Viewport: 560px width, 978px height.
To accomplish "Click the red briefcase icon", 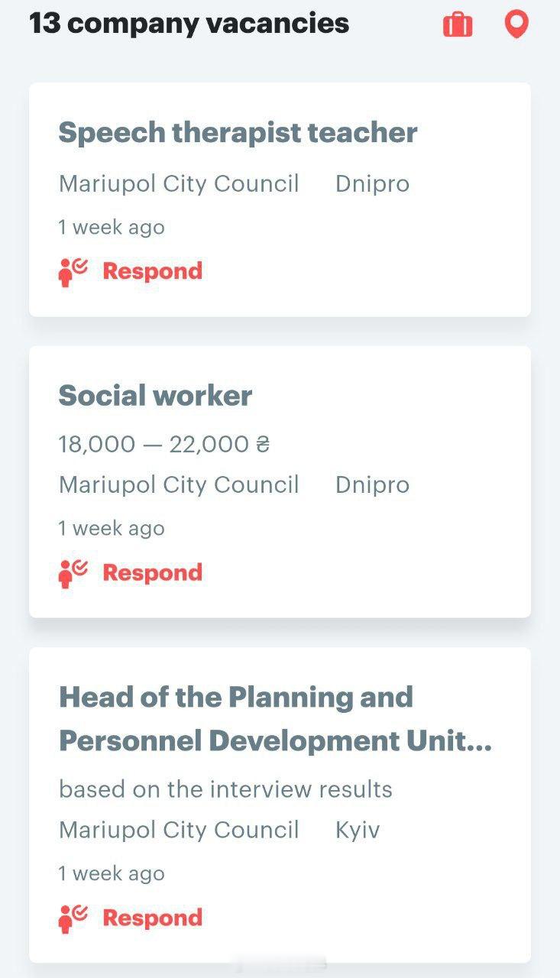I will click(x=458, y=24).
